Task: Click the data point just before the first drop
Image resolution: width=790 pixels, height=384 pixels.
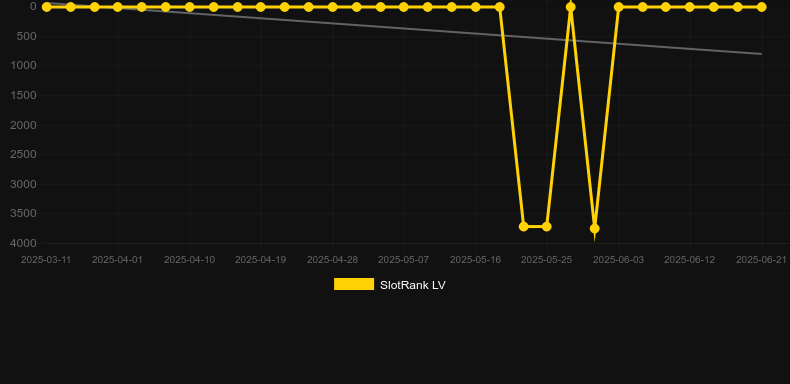Action: coord(499,7)
